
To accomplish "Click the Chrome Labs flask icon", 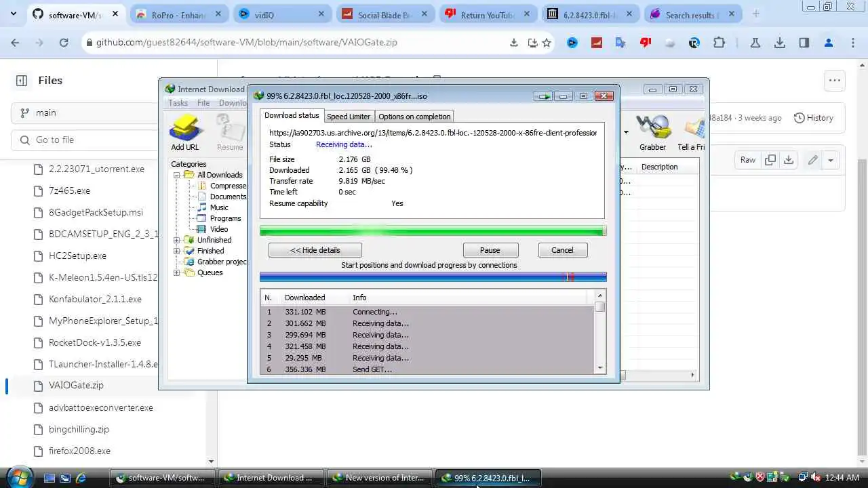I will [755, 42].
